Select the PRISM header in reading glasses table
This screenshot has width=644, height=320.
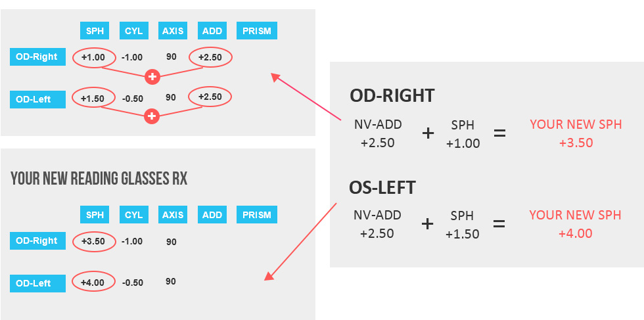pyautogui.click(x=257, y=215)
